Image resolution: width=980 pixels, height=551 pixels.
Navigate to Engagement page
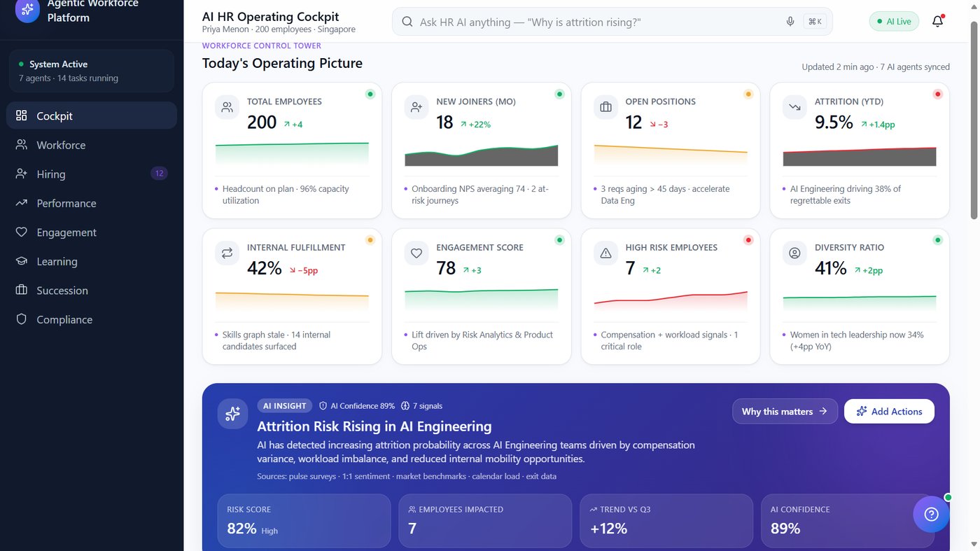(x=92, y=232)
